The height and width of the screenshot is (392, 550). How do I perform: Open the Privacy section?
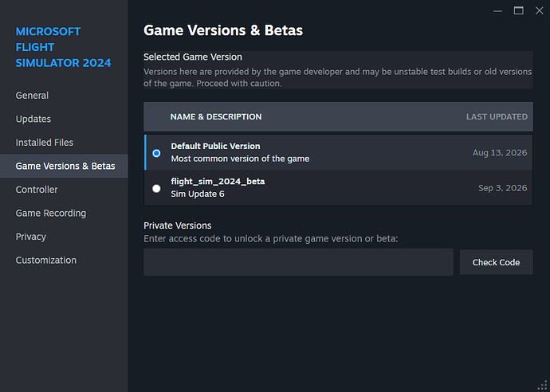[31, 237]
